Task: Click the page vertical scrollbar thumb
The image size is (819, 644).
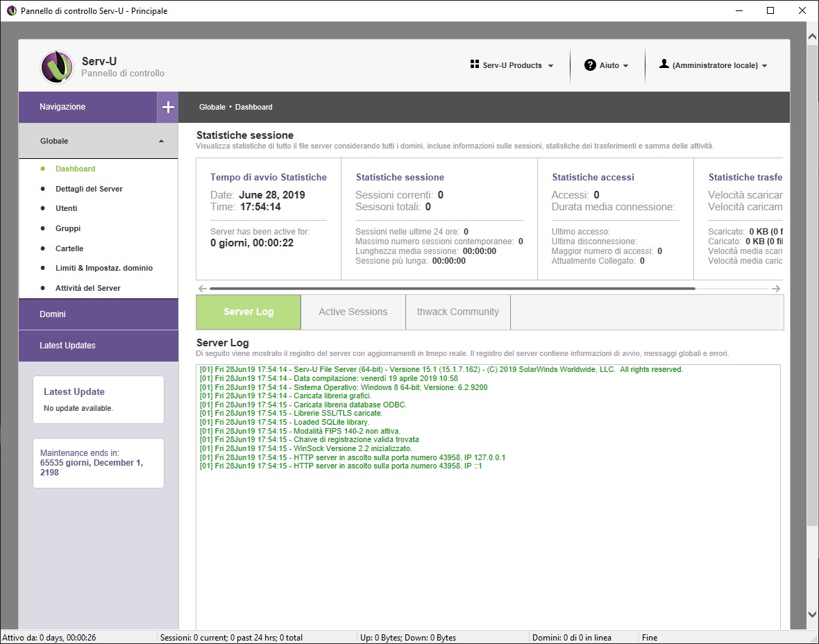Action: (812, 286)
